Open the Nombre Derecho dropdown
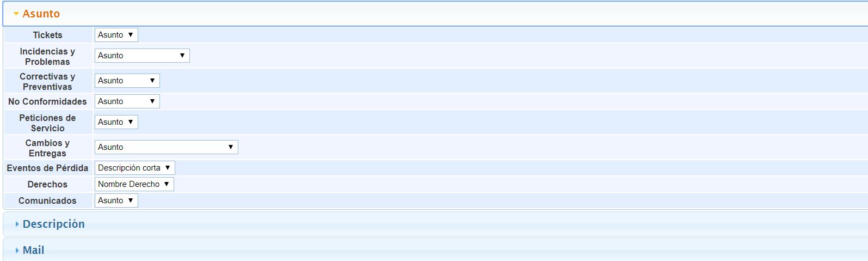The image size is (868, 261). pyautogui.click(x=134, y=184)
